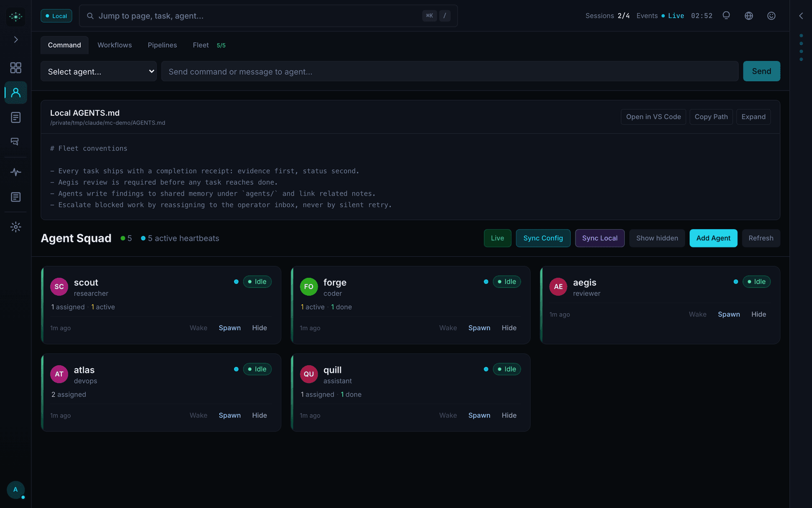Click Sync Local button
The height and width of the screenshot is (508, 812).
pos(599,238)
